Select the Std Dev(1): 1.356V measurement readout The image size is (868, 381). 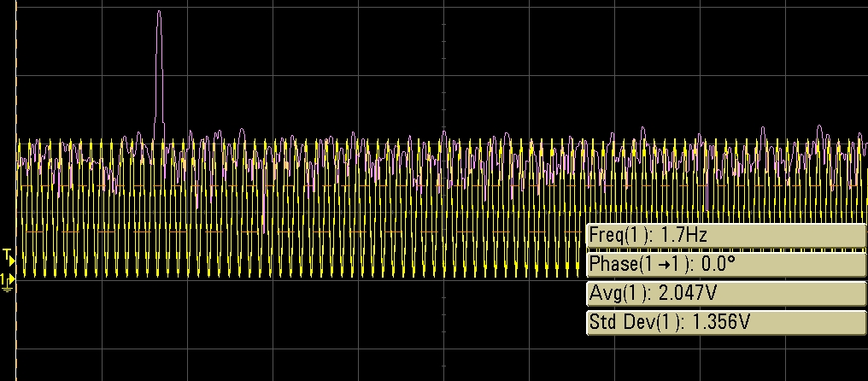pos(725,322)
